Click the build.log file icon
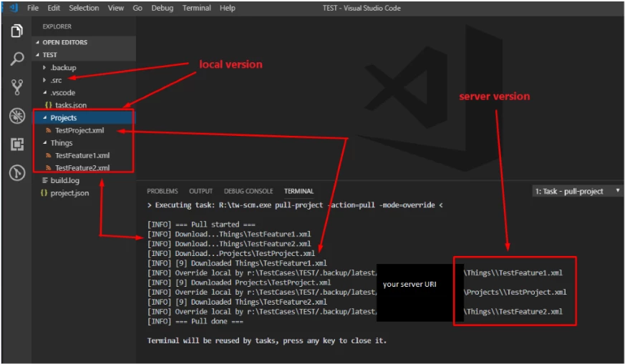The image size is (625, 364). click(x=44, y=180)
